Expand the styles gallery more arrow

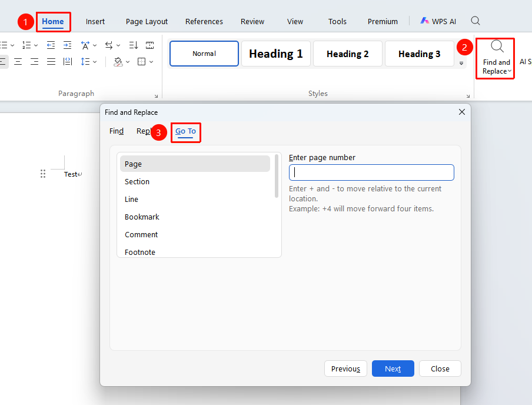(461, 63)
